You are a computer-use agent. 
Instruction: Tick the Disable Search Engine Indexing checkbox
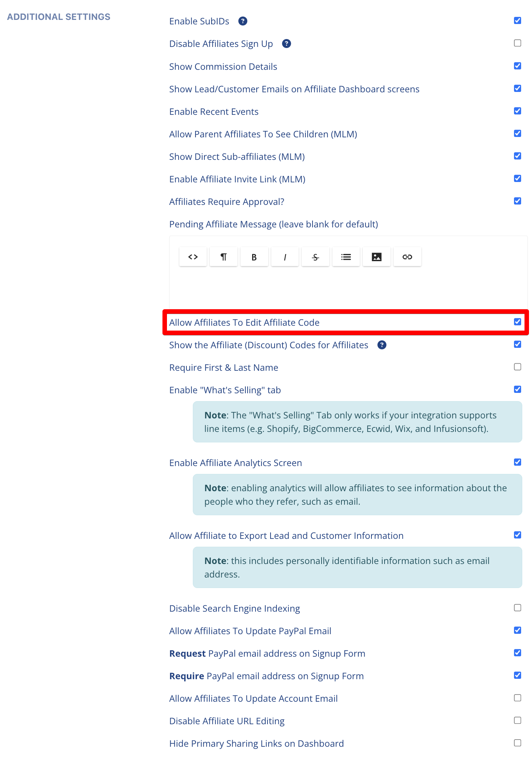(517, 608)
